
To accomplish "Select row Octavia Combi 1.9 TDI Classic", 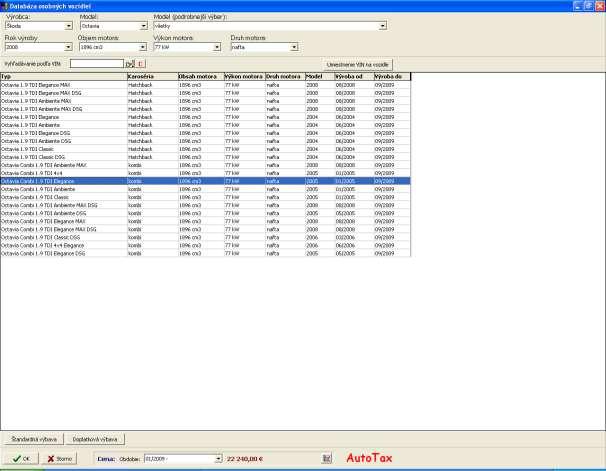I will 205,197.
